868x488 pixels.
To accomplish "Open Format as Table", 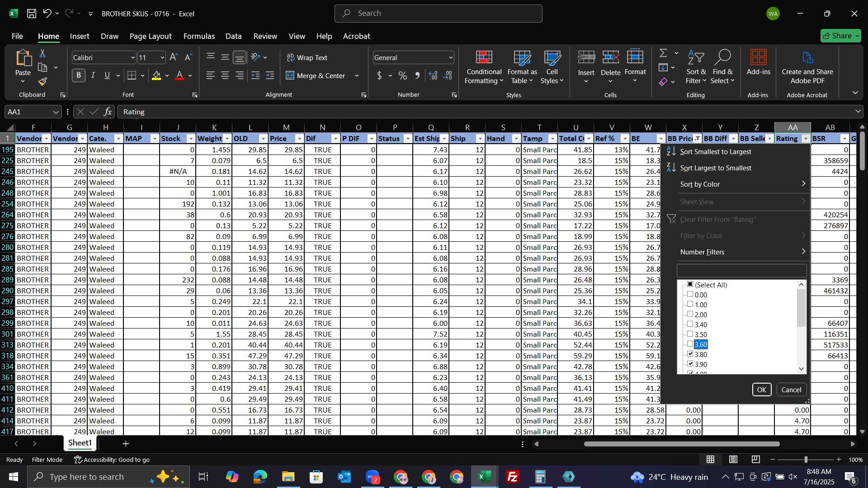I will (522, 67).
